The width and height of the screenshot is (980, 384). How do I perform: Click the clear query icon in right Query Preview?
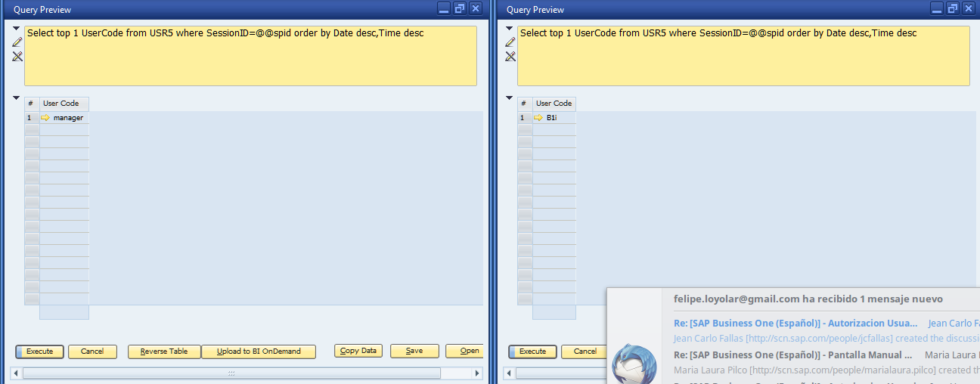(510, 56)
